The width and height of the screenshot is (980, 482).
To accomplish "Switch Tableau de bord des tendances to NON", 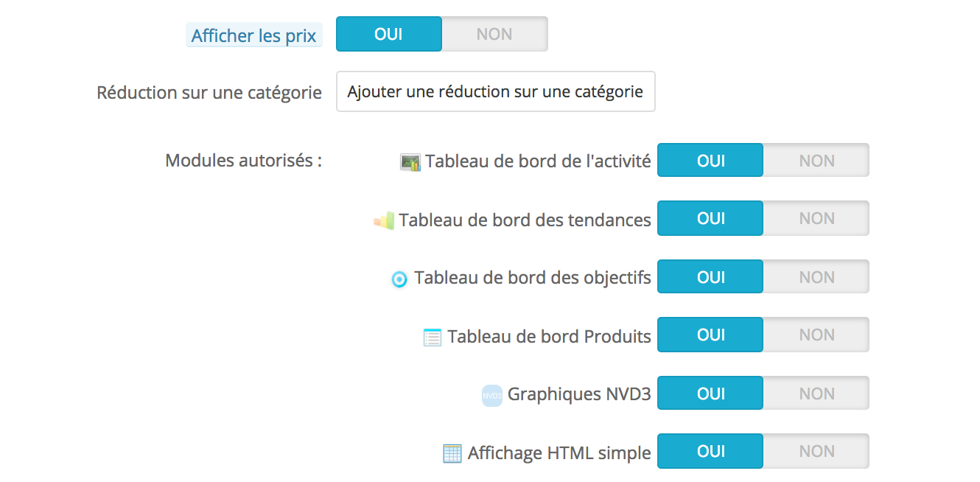I will click(x=816, y=218).
